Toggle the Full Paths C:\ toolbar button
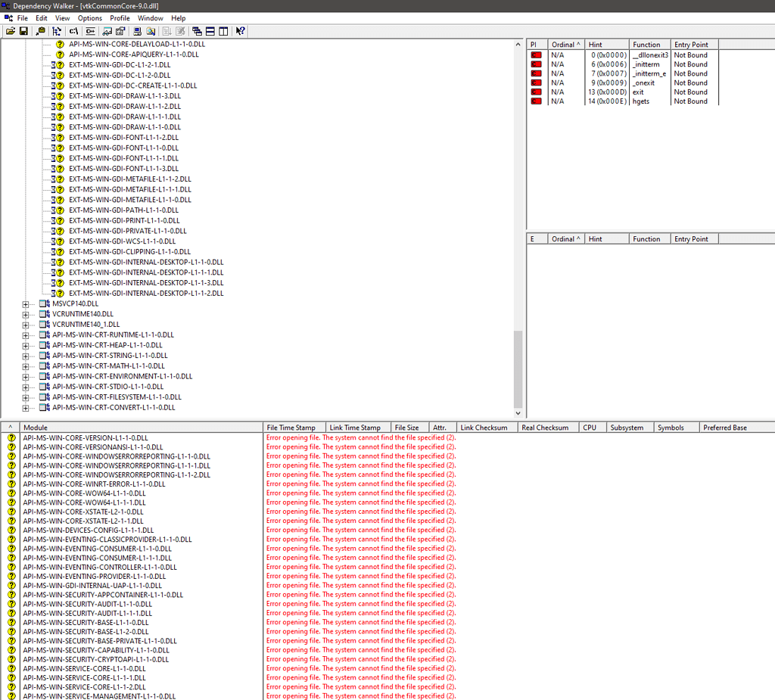Screen dimensions: 775x700 [73, 31]
